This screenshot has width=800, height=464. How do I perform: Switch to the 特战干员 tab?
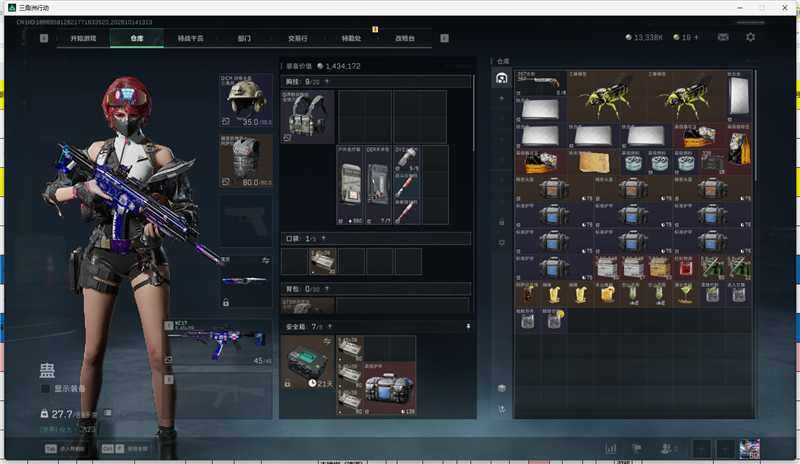190,38
